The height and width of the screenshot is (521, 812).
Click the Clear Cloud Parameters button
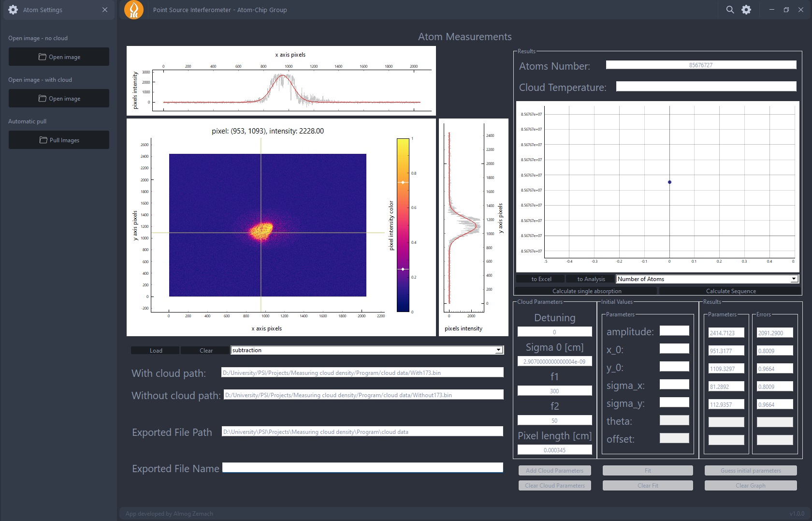(554, 485)
